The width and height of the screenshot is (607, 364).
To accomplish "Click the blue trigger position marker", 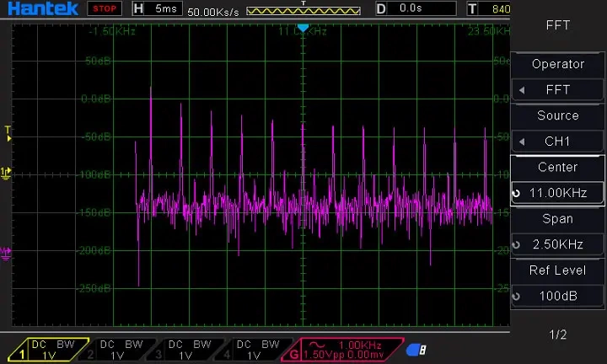I will tap(303, 28).
